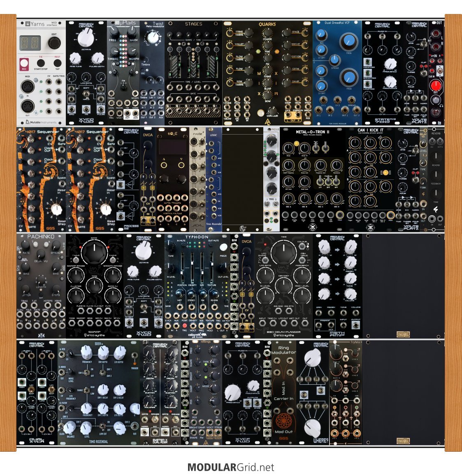This screenshot has width=462, height=476.
Task: Flip the T.WAVE switch on Swamp
Action: click(76, 260)
